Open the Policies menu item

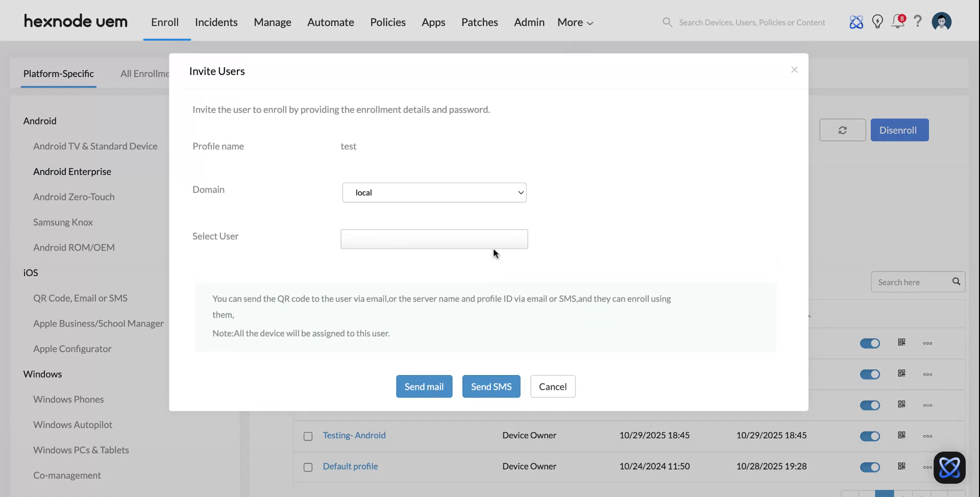click(388, 22)
